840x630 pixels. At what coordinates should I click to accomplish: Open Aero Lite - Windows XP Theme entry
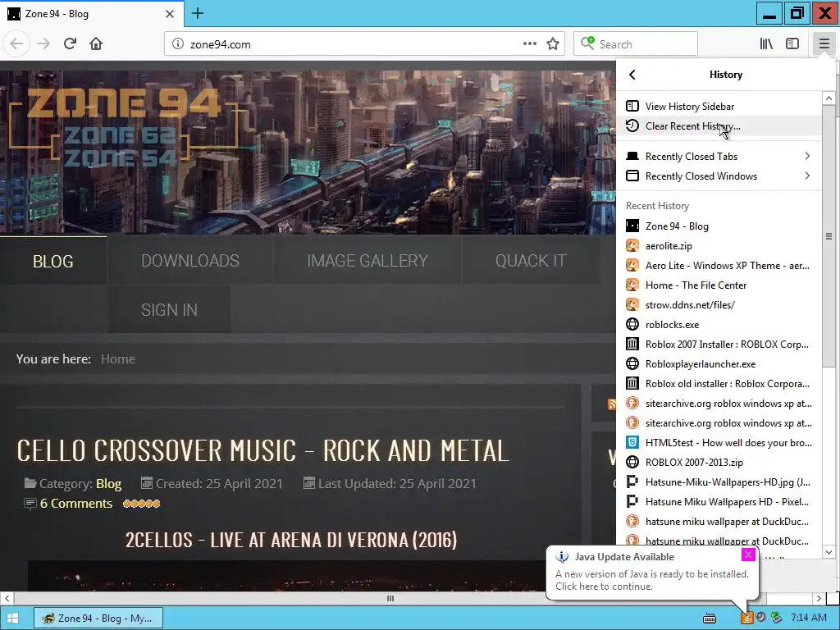tap(719, 266)
